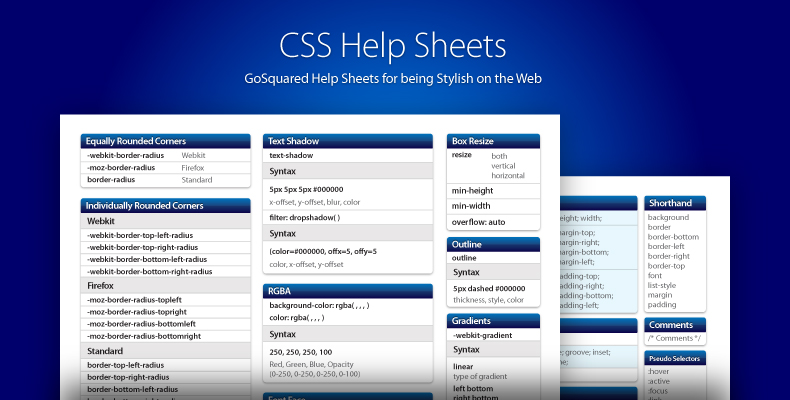Click "(color=#000000, offx=5, offy=5" value
Image resolution: width=790 pixels, height=400 pixels.
[x=323, y=251]
